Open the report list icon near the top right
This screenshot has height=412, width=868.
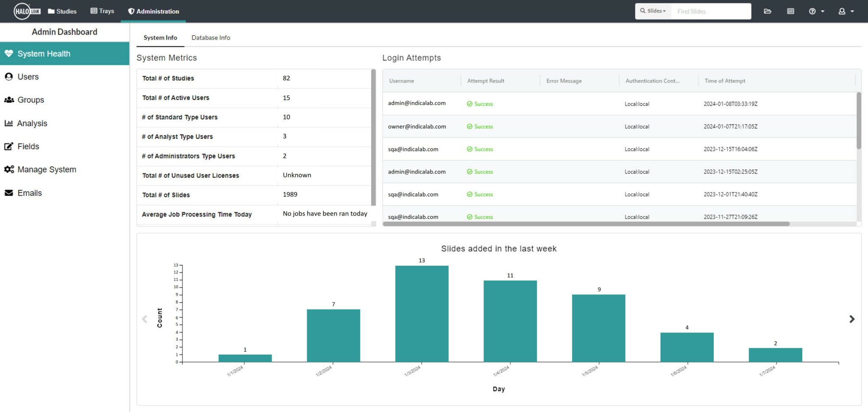pos(790,11)
